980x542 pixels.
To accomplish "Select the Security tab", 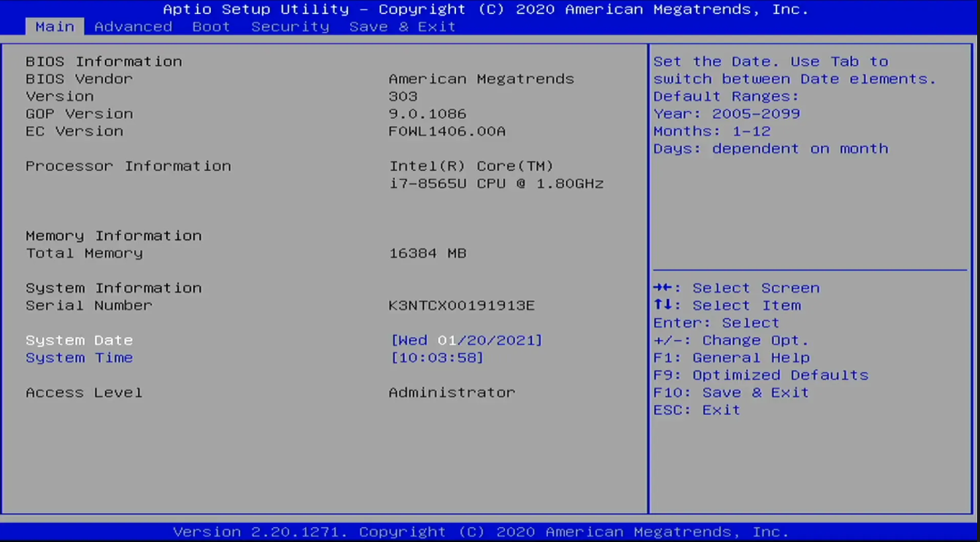I will pyautogui.click(x=290, y=26).
